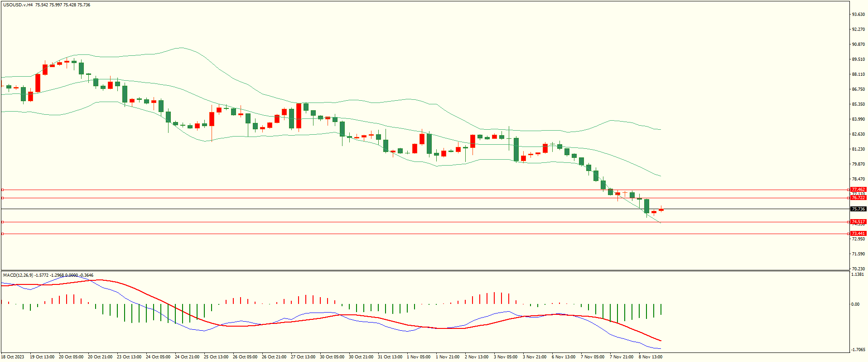Click the 3 Nov 05:00 time label
868x362 pixels.
click(505, 357)
